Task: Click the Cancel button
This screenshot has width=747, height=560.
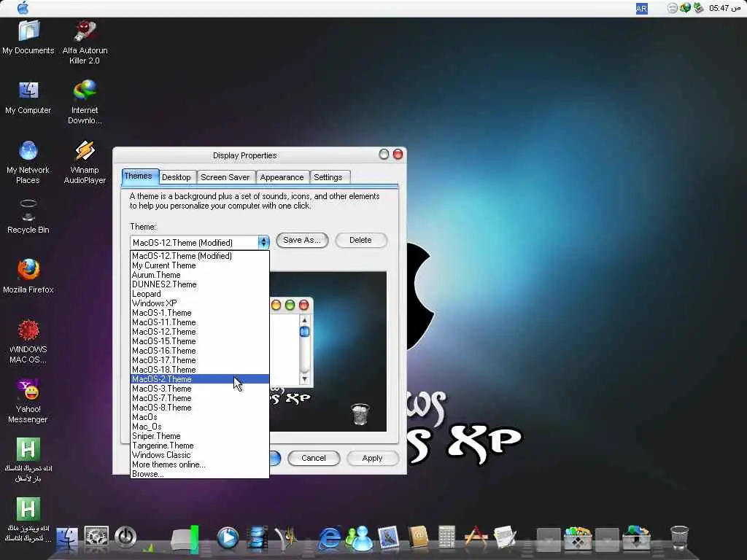Action: pos(314,458)
